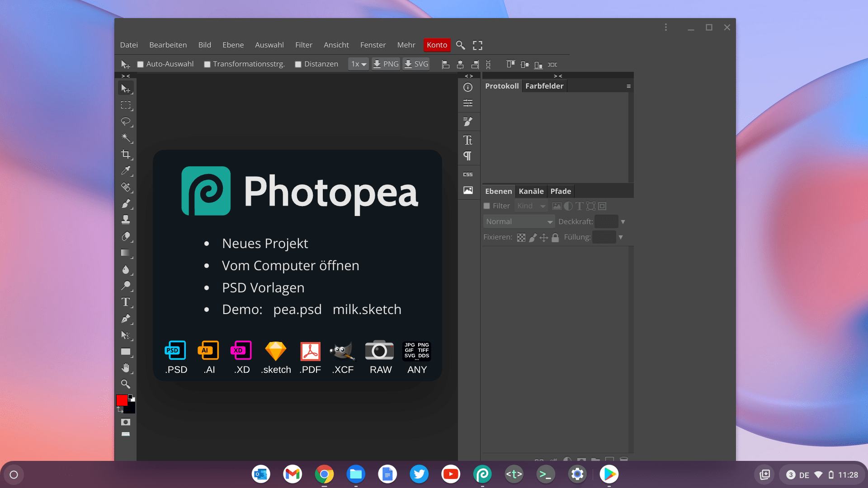Image resolution: width=868 pixels, height=488 pixels.
Task: Open the Kind filter dropdown
Action: tap(531, 206)
